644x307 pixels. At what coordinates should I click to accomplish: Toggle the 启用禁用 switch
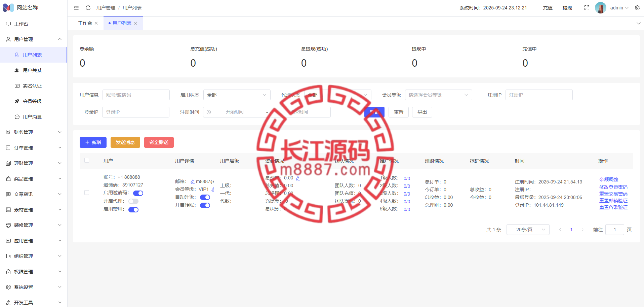coord(133,210)
